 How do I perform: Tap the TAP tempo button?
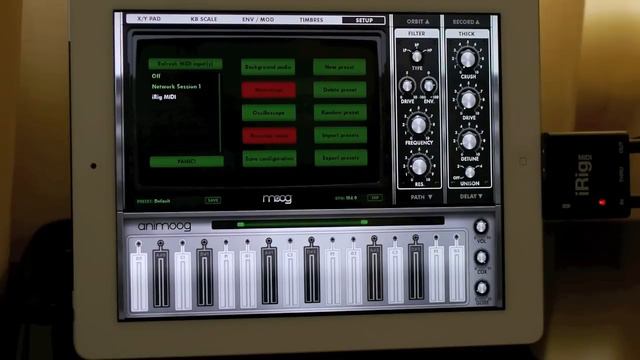click(x=375, y=198)
